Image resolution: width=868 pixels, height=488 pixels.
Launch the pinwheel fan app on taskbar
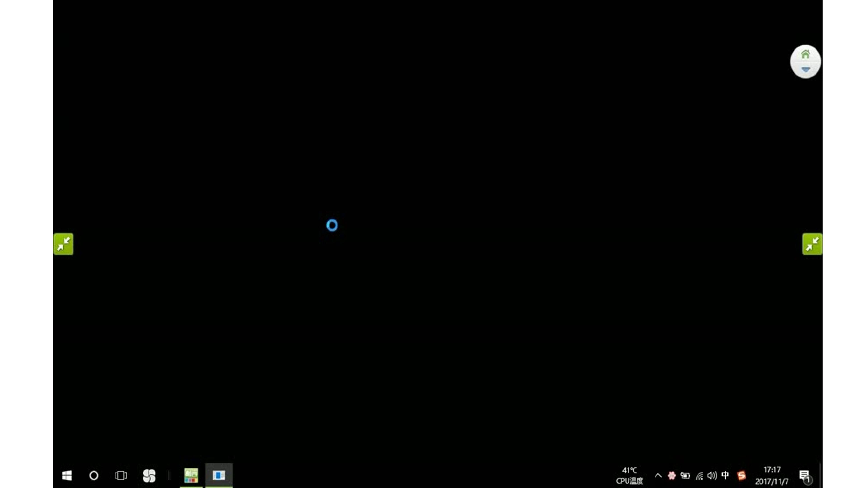click(149, 475)
